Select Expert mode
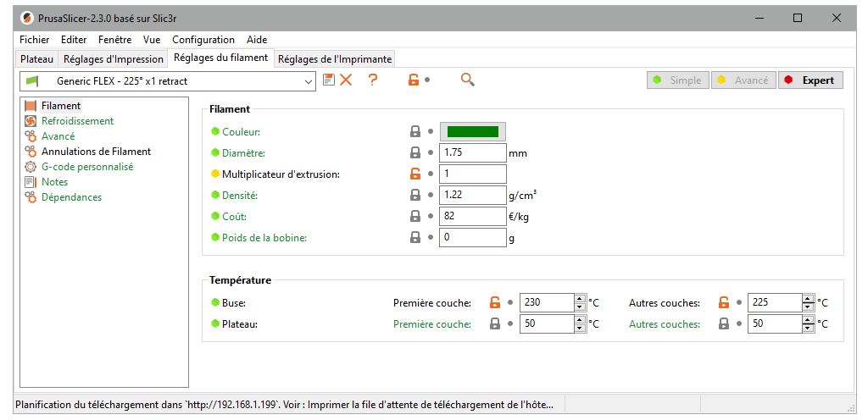The width and height of the screenshot is (868, 420). click(x=810, y=80)
